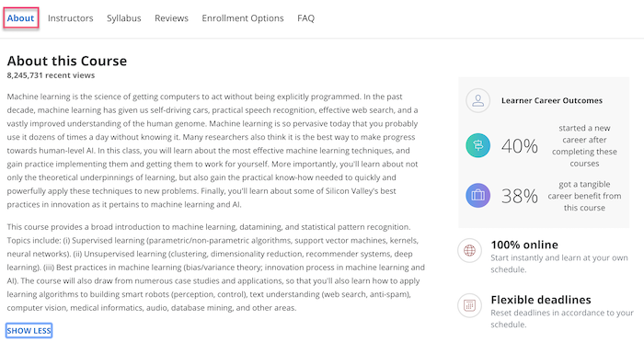Click the Flexible deadlines heading
Image resolution: width=644 pixels, height=342 pixels.
[x=541, y=300]
